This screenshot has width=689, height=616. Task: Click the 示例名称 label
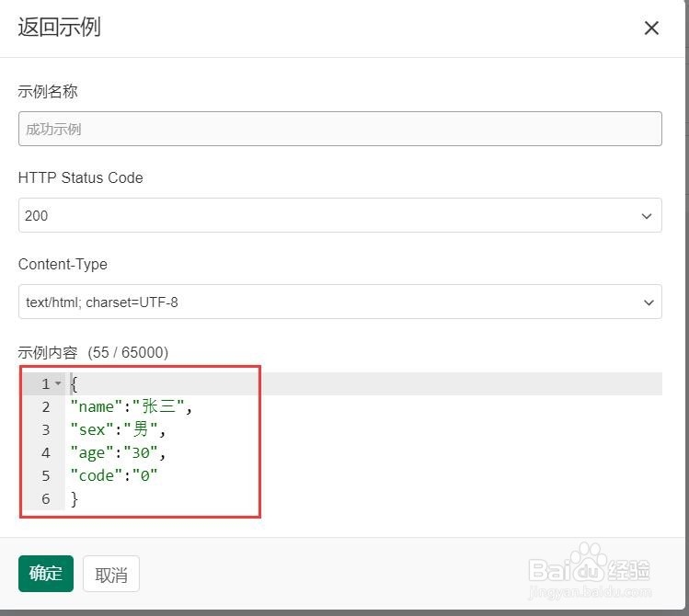[48, 91]
